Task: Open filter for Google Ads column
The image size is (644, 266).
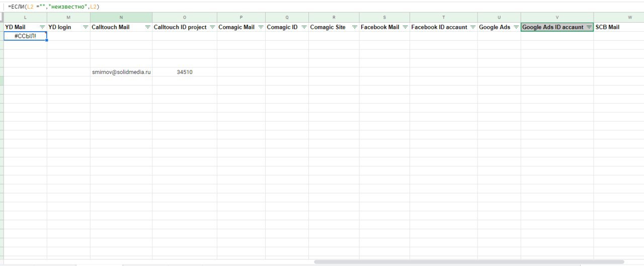Action: click(516, 27)
